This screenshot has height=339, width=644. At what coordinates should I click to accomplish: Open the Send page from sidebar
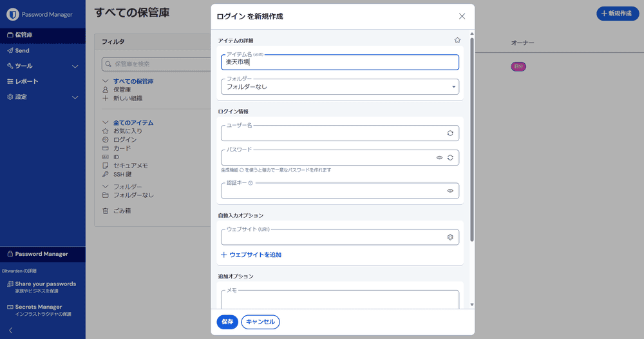22,50
